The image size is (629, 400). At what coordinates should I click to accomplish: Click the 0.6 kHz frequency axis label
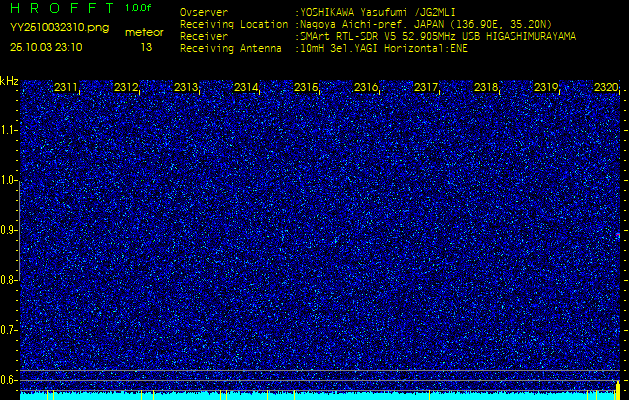pyautogui.click(x=8, y=380)
